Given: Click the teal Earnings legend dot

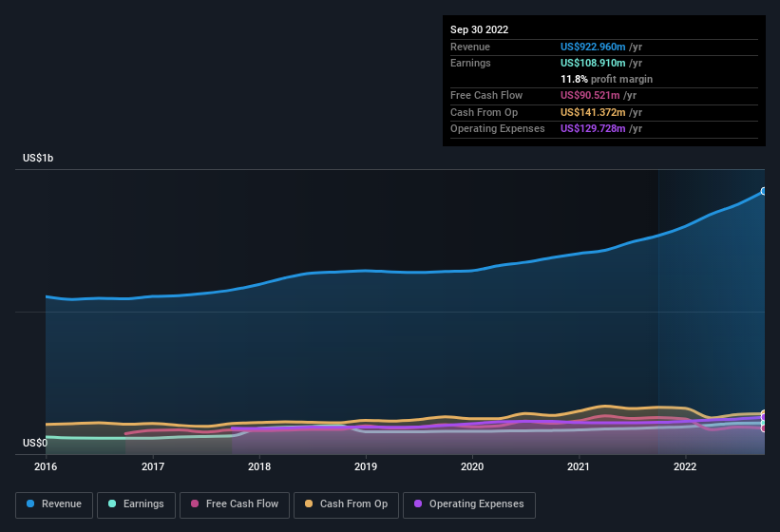Looking at the screenshot, I should click(x=112, y=503).
